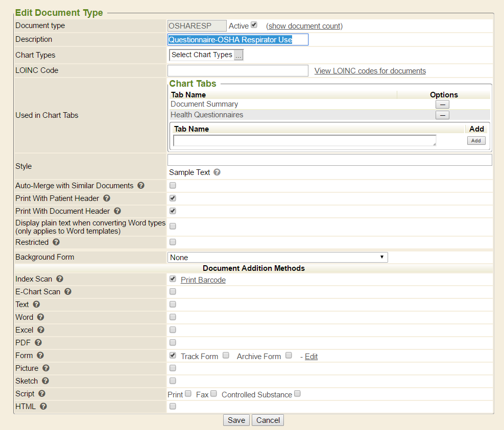504x430 pixels.
Task: Click help icon beside Index Scan
Action: pos(60,279)
